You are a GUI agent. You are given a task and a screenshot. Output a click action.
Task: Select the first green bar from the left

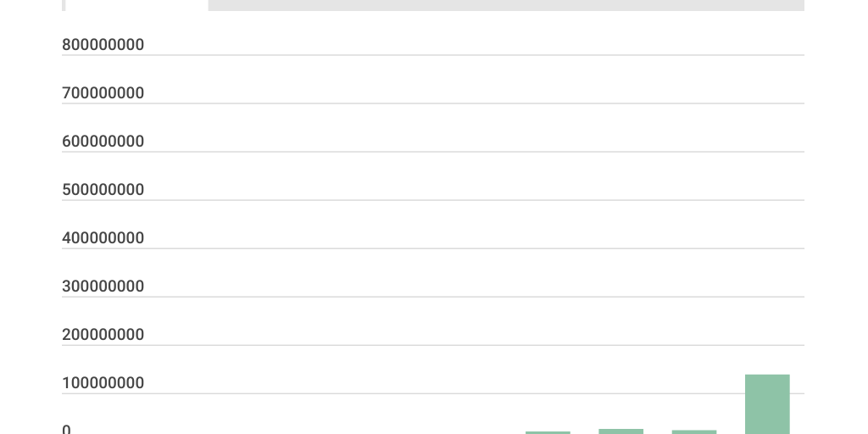548,432
